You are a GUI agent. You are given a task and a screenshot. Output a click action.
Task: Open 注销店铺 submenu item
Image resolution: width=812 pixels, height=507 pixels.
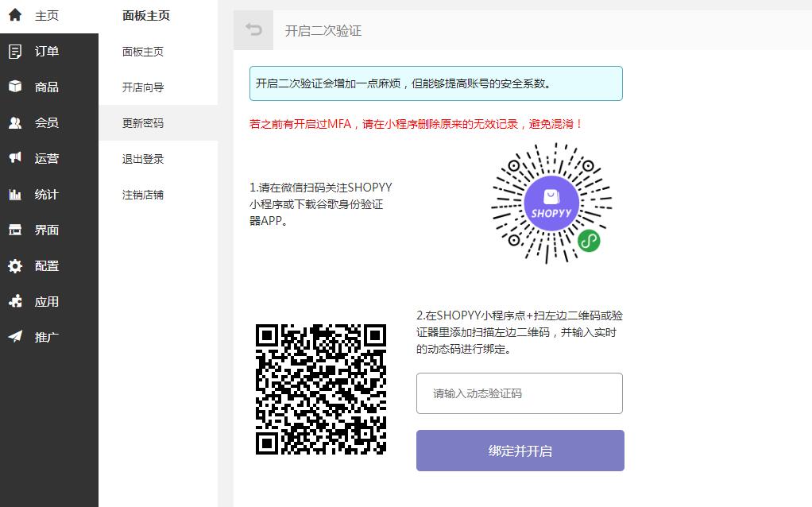click(143, 194)
